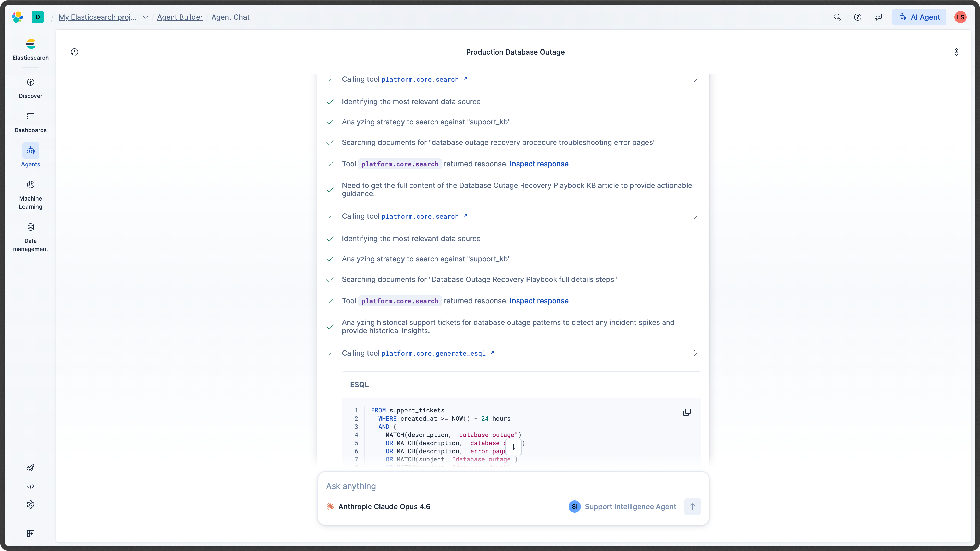
Task: Open the feedback chat bubble icon
Action: tap(878, 17)
